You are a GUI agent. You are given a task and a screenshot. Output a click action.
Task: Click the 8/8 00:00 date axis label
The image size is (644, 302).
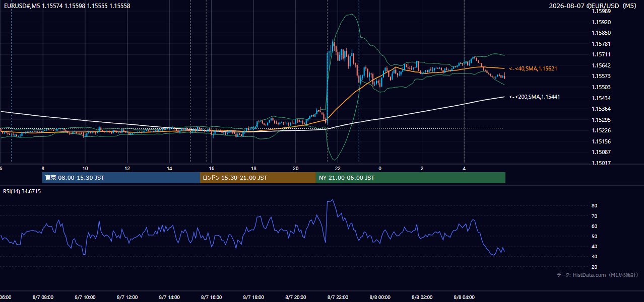point(380,297)
